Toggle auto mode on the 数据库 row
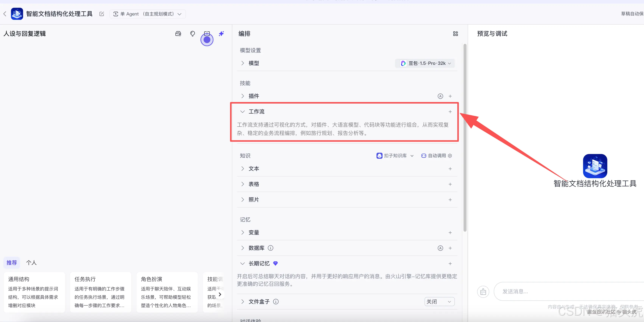The image size is (644, 322). point(440,248)
